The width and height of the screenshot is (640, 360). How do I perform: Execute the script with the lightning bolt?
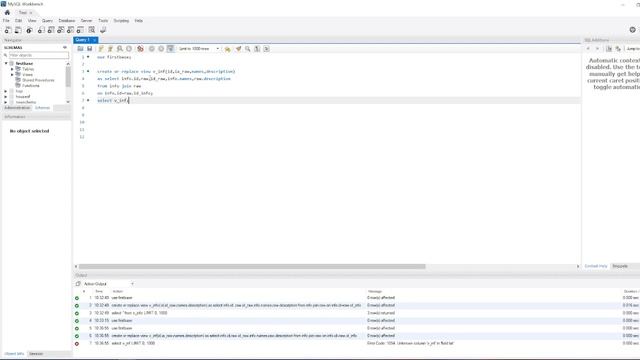coord(101,49)
